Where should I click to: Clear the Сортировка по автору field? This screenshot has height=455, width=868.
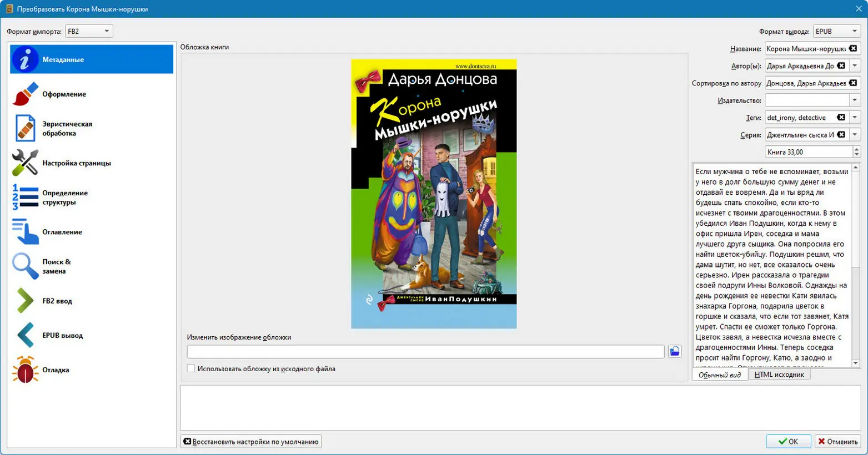click(x=853, y=83)
